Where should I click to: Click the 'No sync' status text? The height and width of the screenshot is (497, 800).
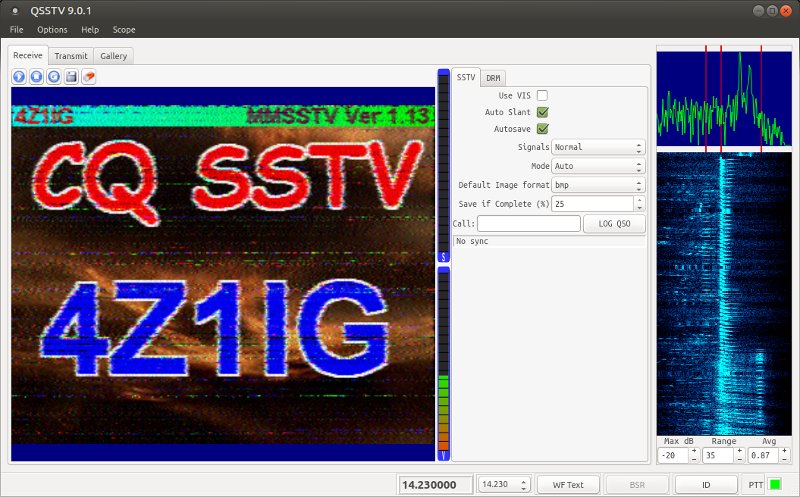pos(472,241)
